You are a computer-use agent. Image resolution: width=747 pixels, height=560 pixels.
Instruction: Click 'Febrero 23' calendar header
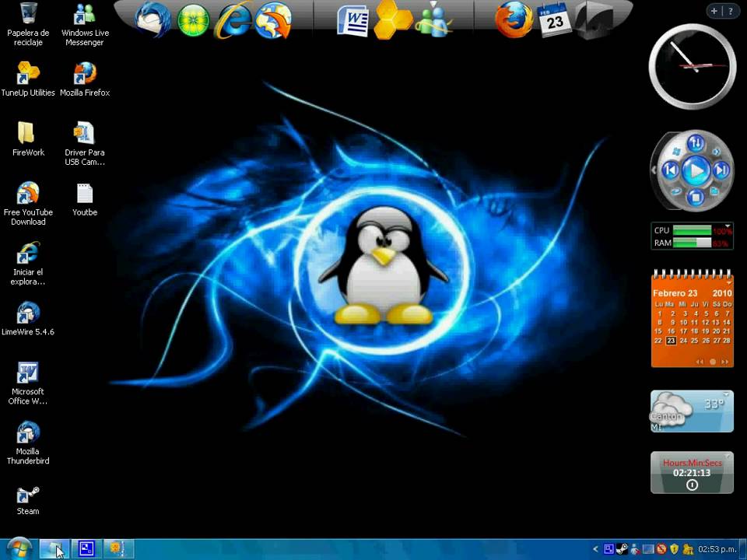(675, 293)
